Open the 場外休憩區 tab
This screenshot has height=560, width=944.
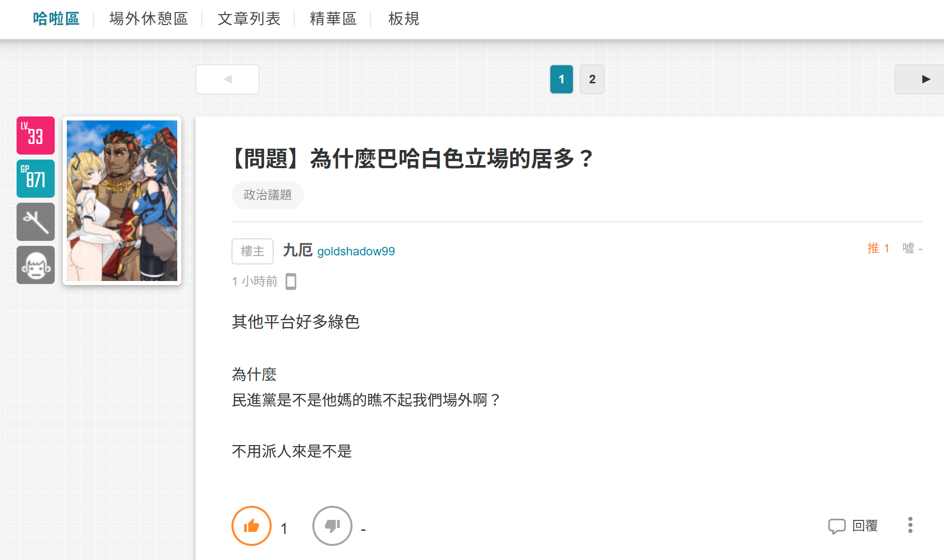149,19
